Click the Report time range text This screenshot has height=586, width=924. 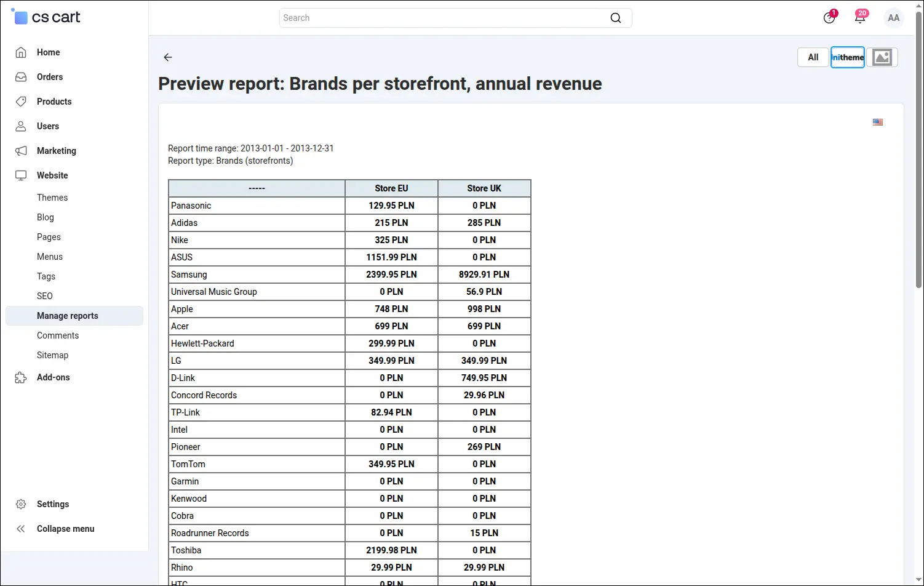click(251, 148)
